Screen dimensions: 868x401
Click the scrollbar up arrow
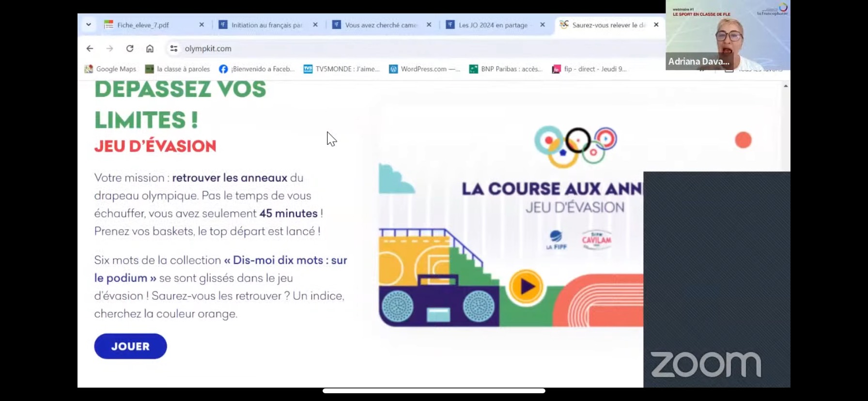coord(786,86)
